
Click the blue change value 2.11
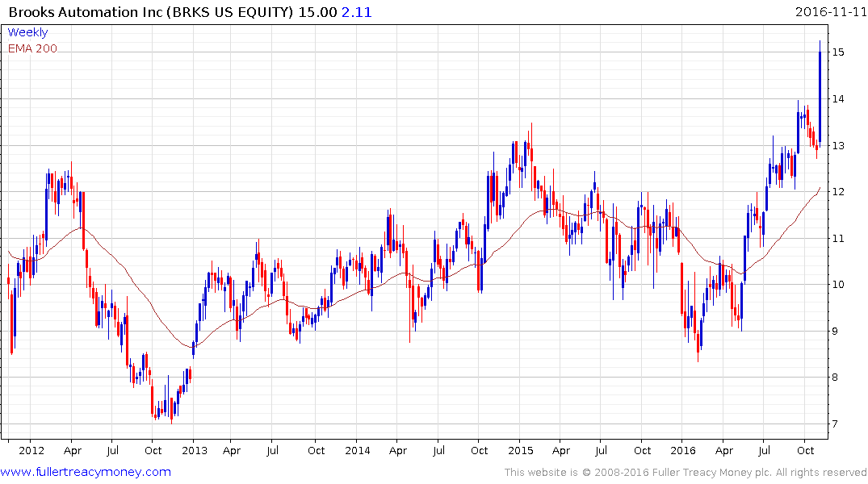(357, 12)
